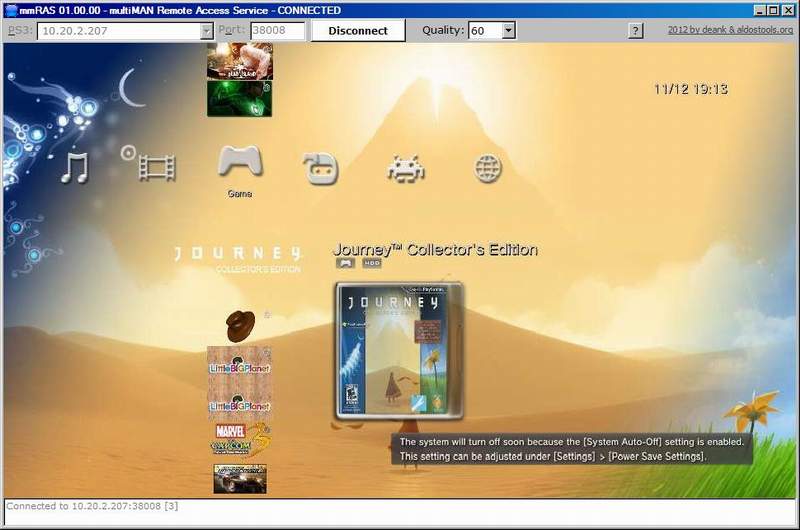Select the car game thumbnail at list bottom

[240, 478]
